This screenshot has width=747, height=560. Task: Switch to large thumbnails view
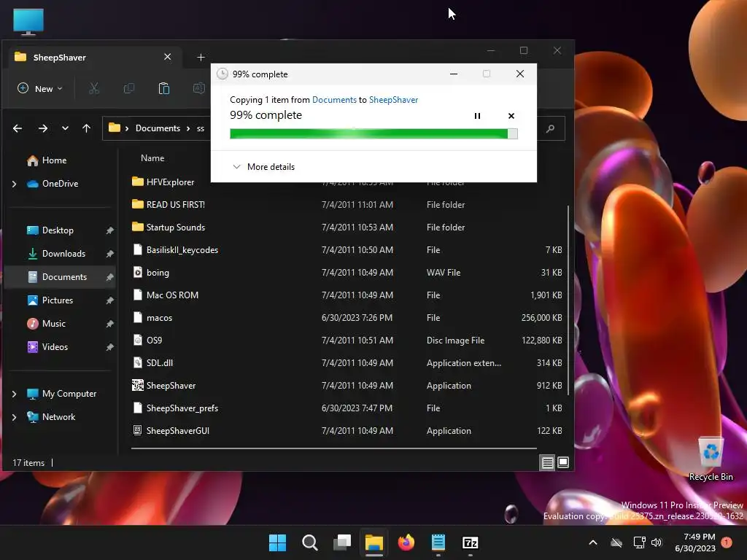tap(563, 462)
